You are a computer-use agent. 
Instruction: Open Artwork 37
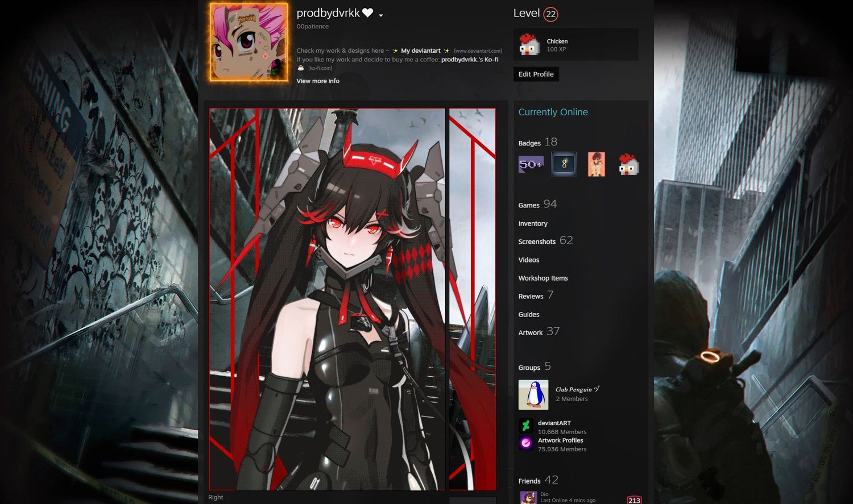coord(539,332)
